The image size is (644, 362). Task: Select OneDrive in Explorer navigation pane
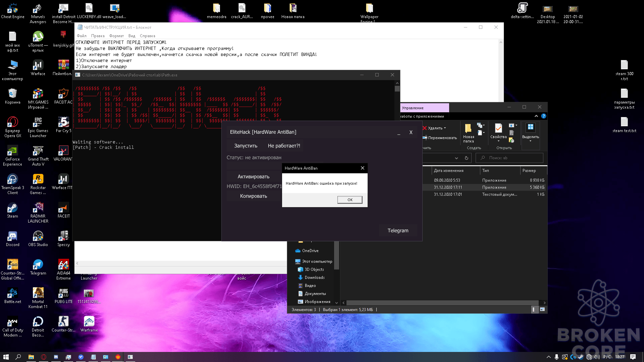(307, 251)
